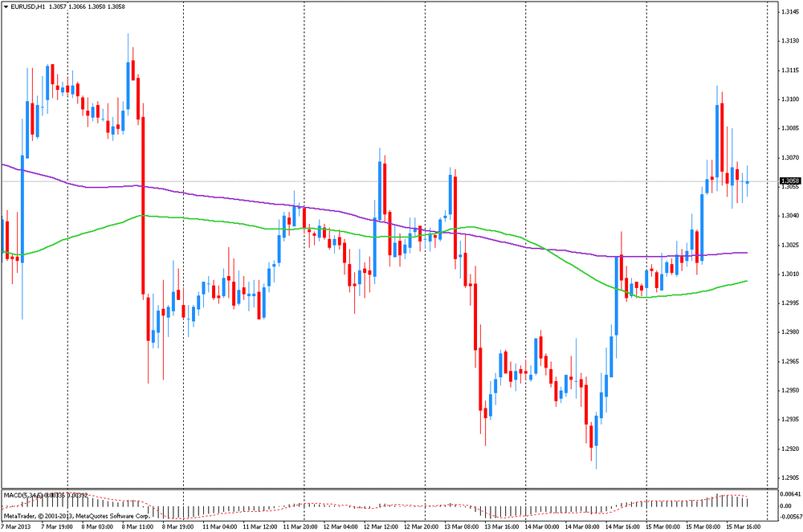
Task: Click the 1.2950 price scale value
Action: [x=791, y=390]
